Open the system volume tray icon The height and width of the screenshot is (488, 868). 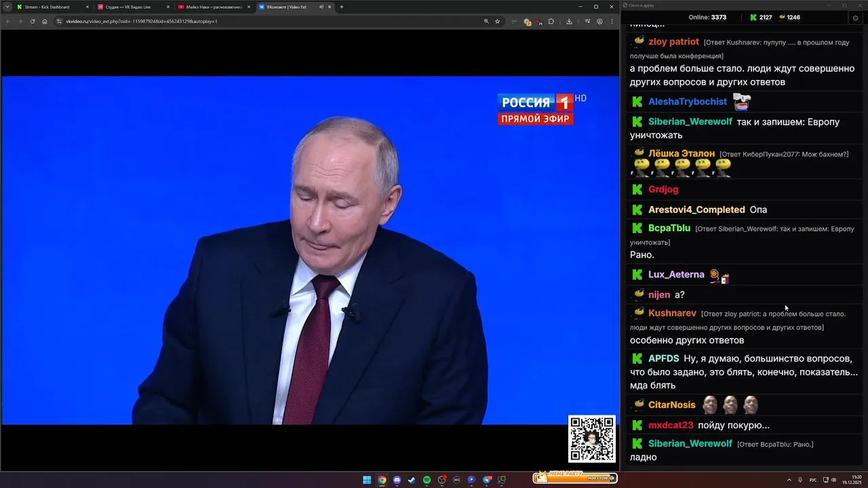click(x=834, y=480)
